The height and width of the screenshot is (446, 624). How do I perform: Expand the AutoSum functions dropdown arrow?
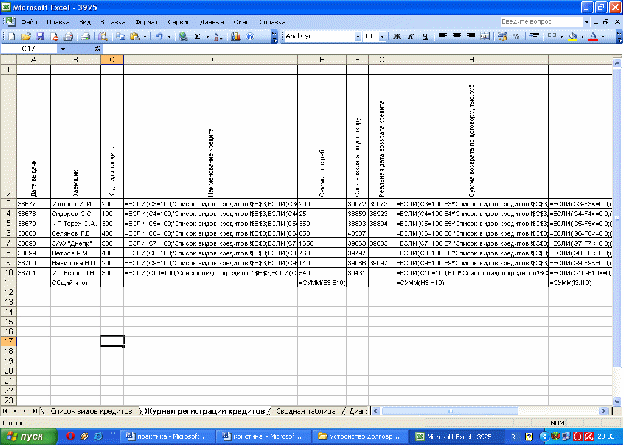tap(207, 36)
